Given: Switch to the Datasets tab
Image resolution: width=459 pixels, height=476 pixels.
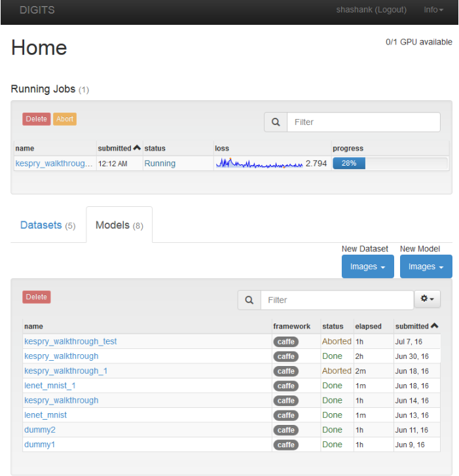Looking at the screenshot, I should tap(48, 225).
